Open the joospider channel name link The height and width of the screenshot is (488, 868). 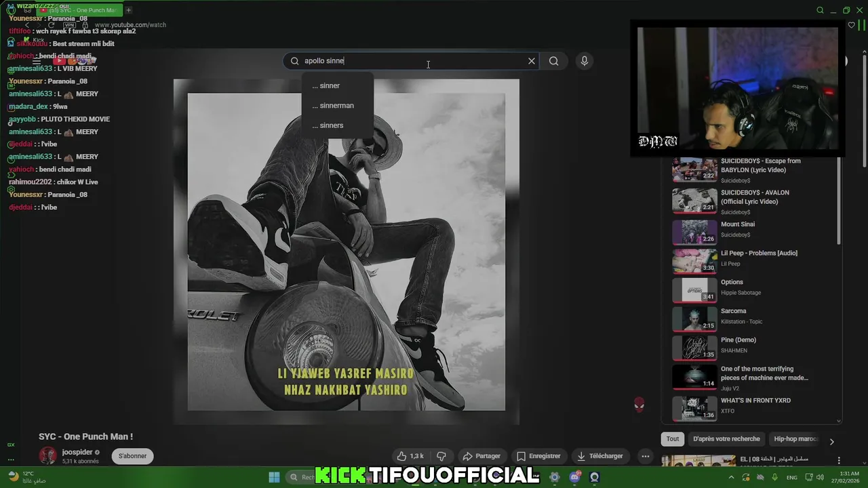77,452
